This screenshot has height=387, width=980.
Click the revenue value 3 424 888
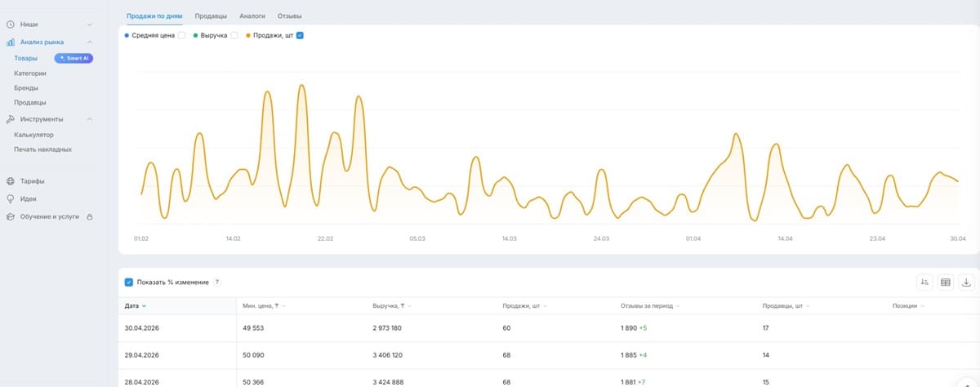point(387,382)
